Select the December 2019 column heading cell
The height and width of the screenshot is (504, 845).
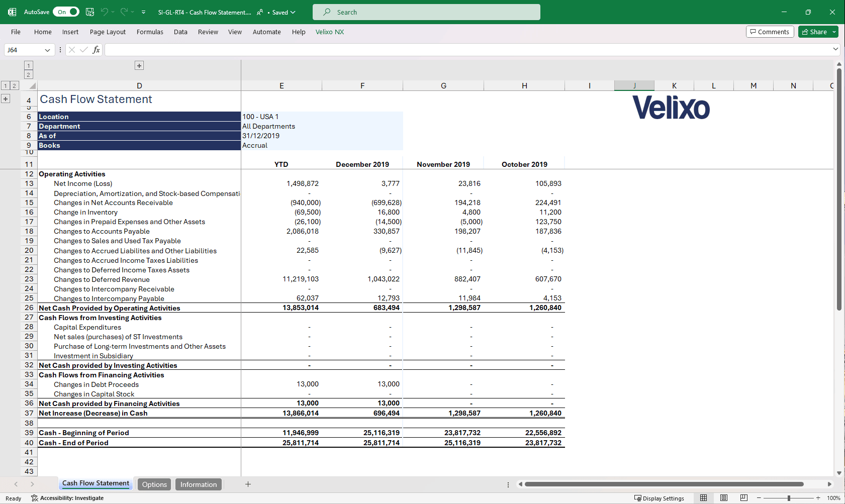(362, 164)
